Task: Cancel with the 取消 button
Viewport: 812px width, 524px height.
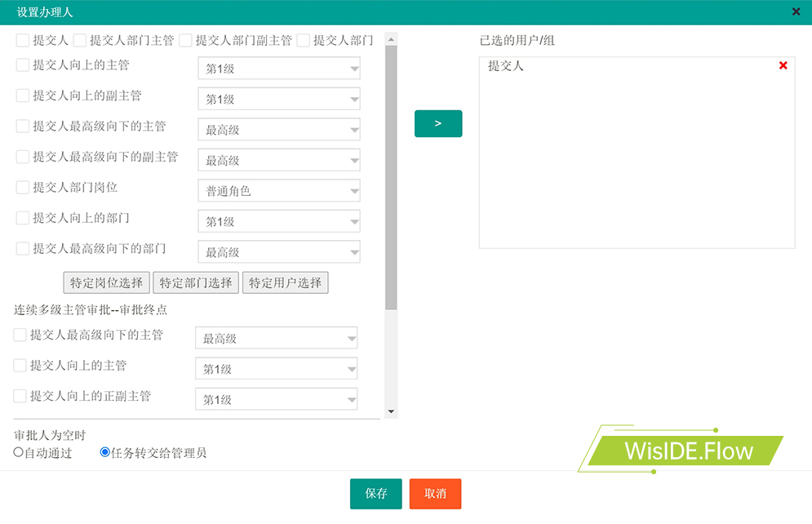Action: [435, 494]
